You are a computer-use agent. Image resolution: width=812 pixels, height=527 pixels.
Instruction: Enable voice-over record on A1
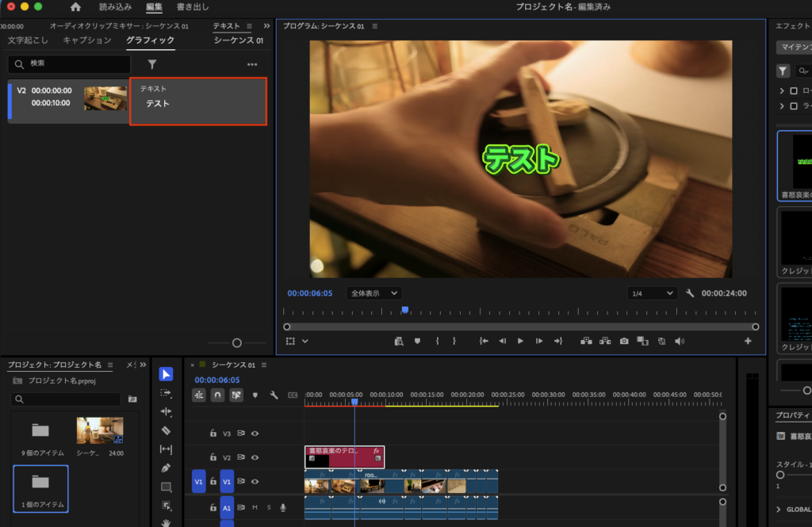click(283, 507)
